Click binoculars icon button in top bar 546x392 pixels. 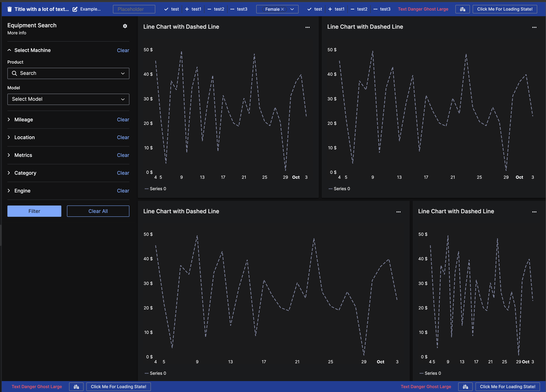coord(462,9)
